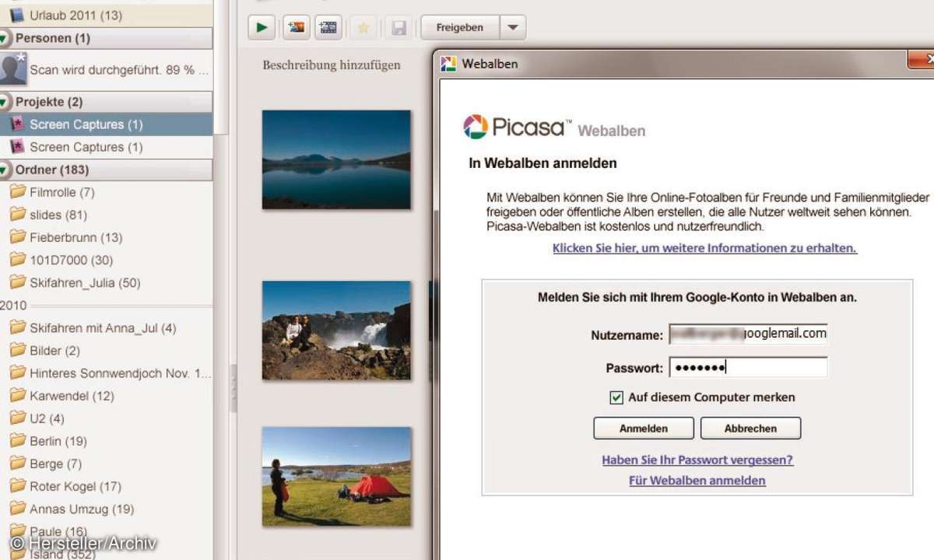Viewport: 934px width, 560px height.
Task: Open the Hinteres Sonnwendjoch Nov. folder
Action: [110, 373]
